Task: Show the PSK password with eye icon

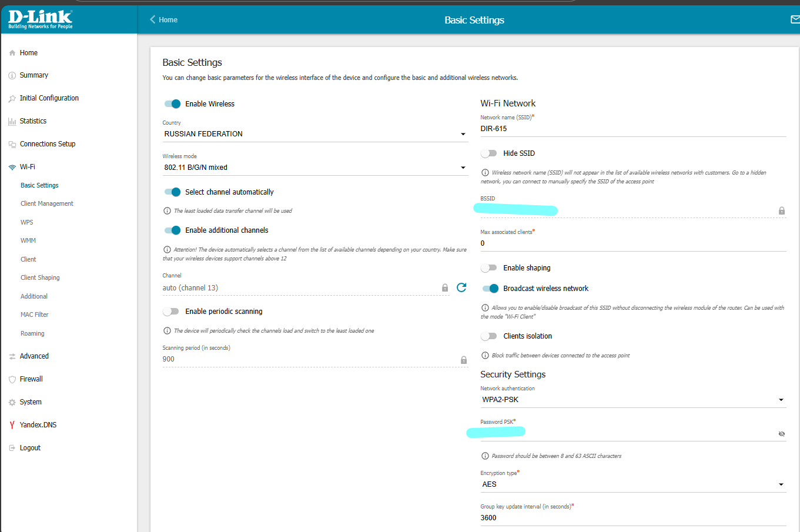Action: point(781,434)
